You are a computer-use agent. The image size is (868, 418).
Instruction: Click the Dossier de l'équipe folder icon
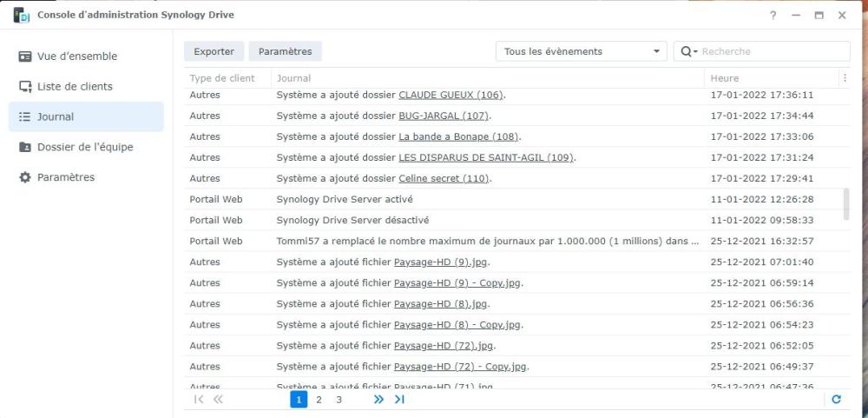[25, 147]
